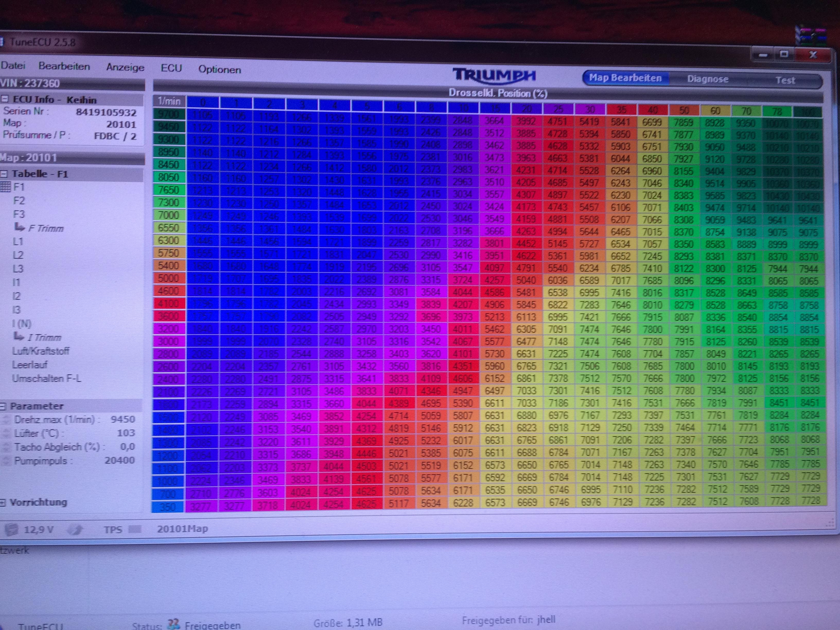Click the F Trimm arrow icon
The height and width of the screenshot is (630, 840).
19,227
